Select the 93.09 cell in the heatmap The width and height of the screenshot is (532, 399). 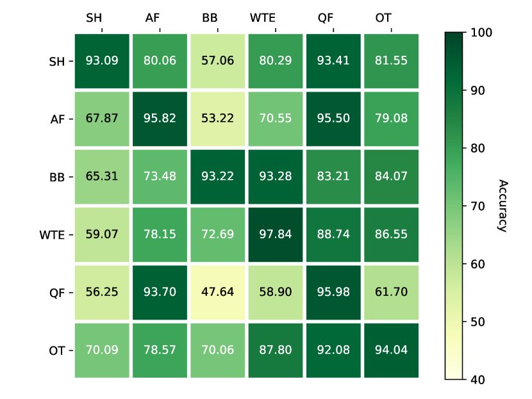click(102, 61)
